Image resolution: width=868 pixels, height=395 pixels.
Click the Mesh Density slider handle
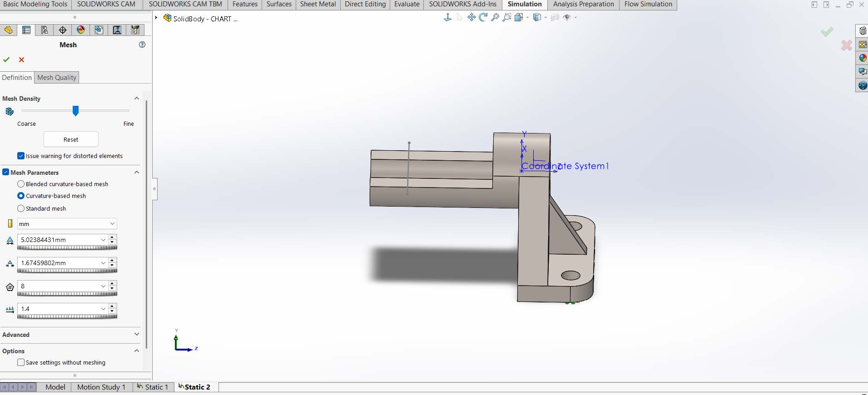tap(75, 111)
